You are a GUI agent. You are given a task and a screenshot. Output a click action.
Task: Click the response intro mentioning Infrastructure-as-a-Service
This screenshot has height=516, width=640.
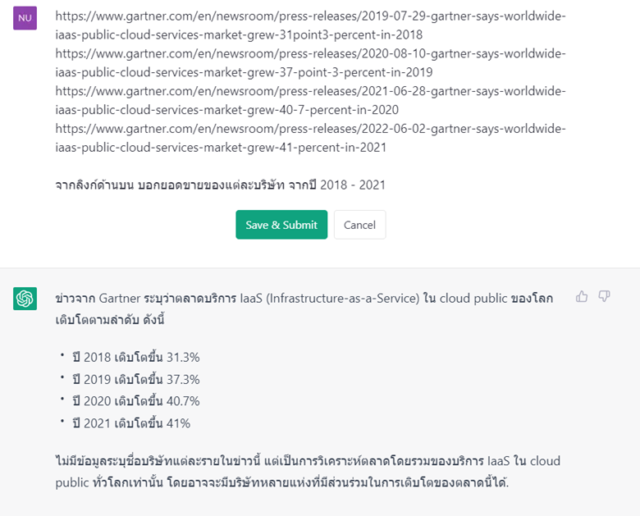304,309
